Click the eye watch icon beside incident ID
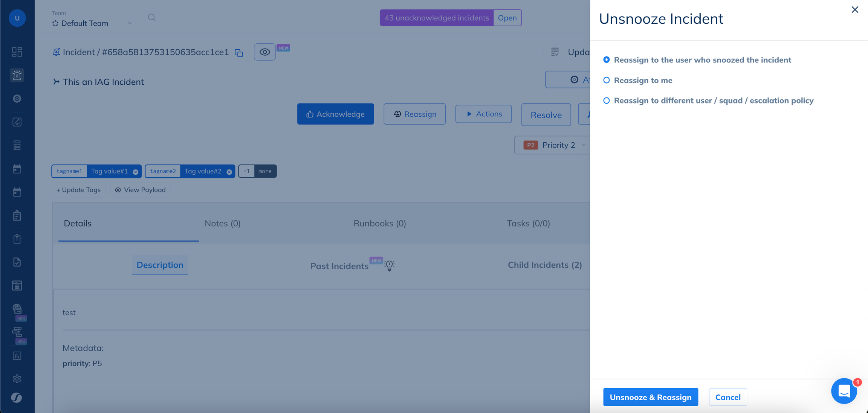Image resolution: width=868 pixels, height=413 pixels. [x=265, y=52]
